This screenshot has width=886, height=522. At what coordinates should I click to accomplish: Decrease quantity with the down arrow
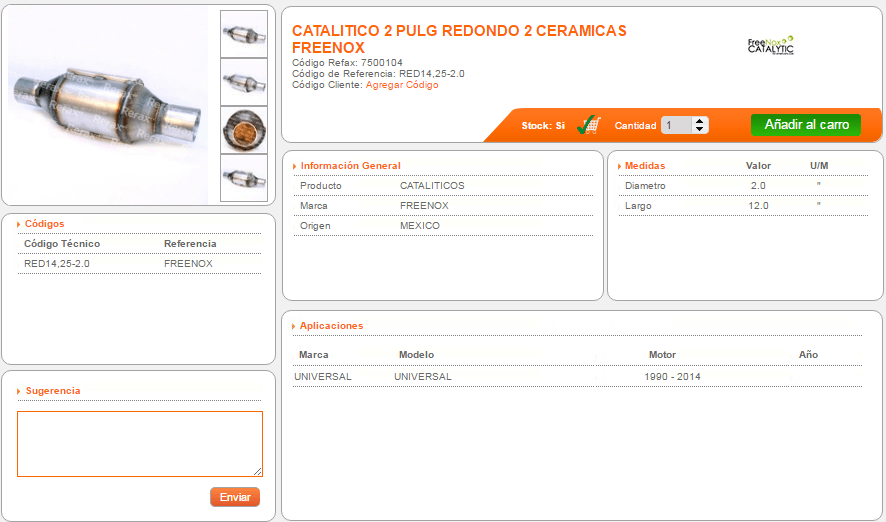pos(700,129)
